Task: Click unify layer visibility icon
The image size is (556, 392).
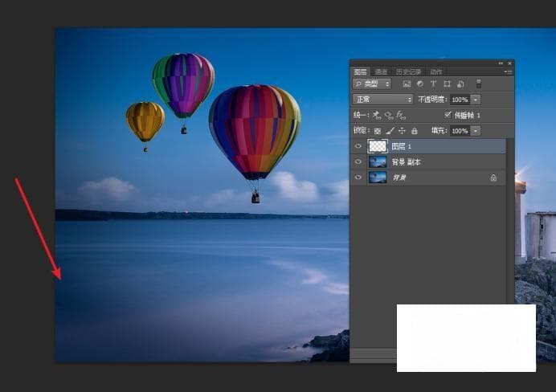Action: 389,115
